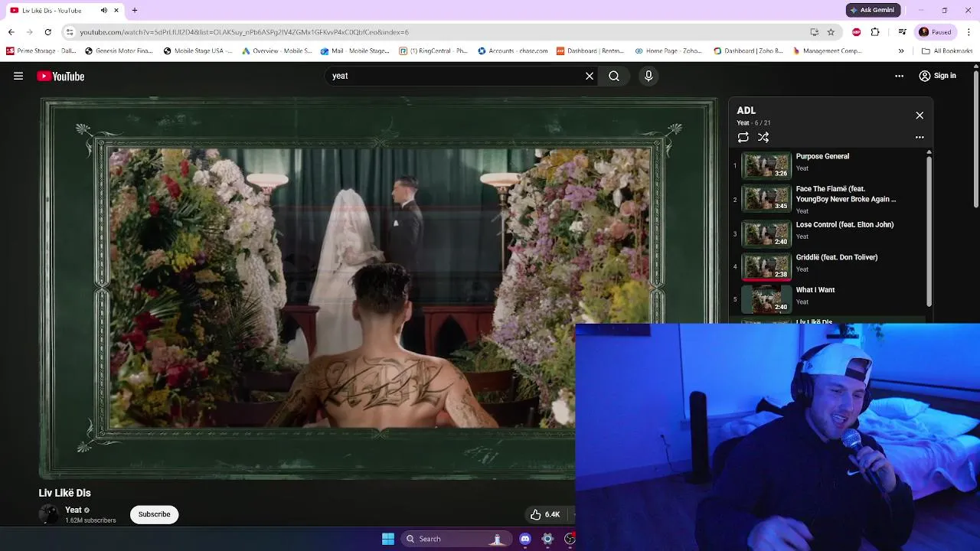
Task: Click the magnifier search button
Action: coord(614,76)
